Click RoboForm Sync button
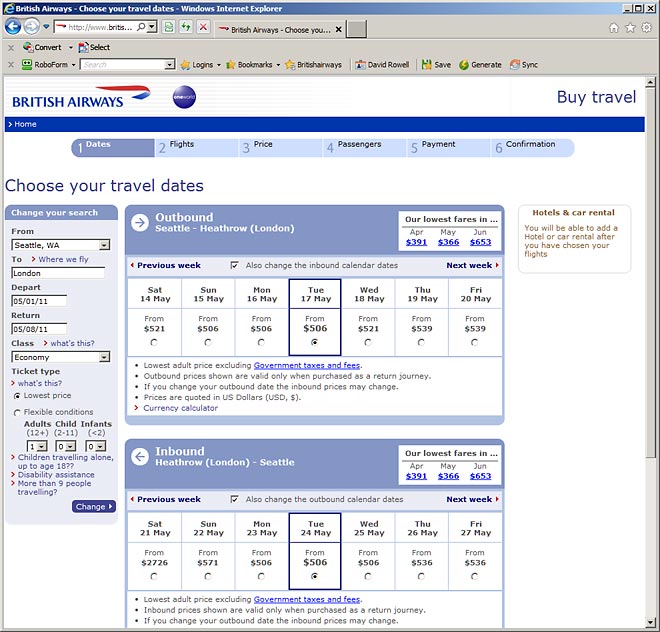The width and height of the screenshot is (660, 632). (x=524, y=65)
